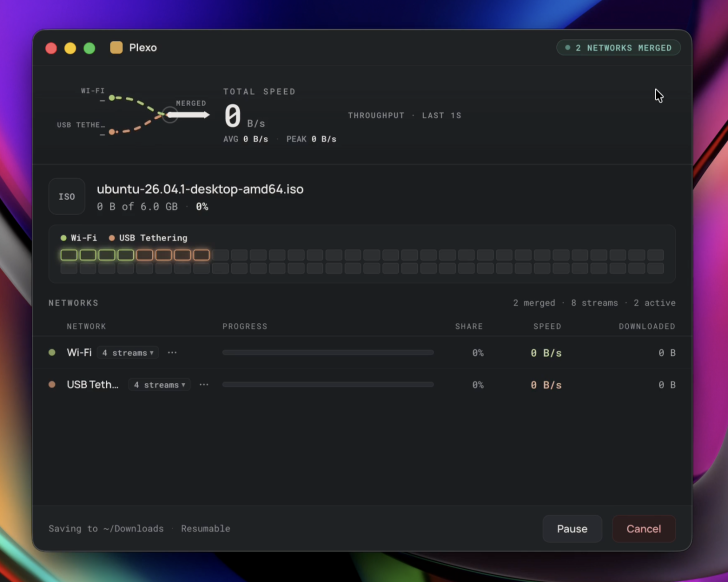
Task: Expand the Wi-Fi 4 streams dropdown
Action: 128,353
